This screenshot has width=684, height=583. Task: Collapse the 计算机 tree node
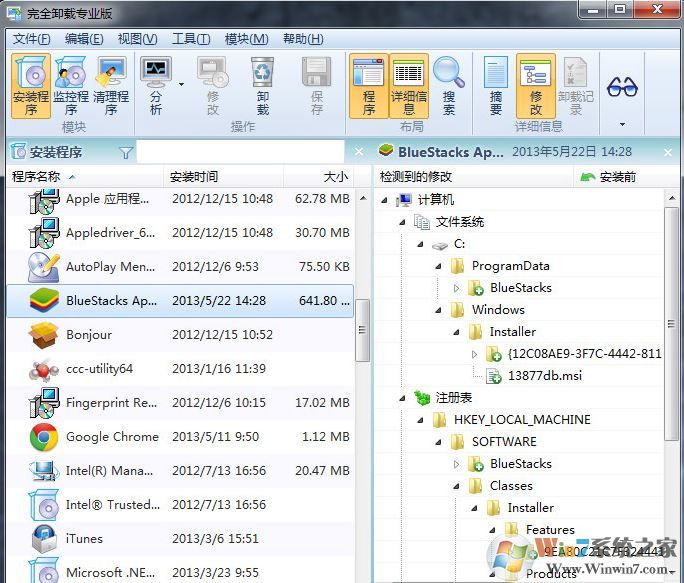point(385,200)
